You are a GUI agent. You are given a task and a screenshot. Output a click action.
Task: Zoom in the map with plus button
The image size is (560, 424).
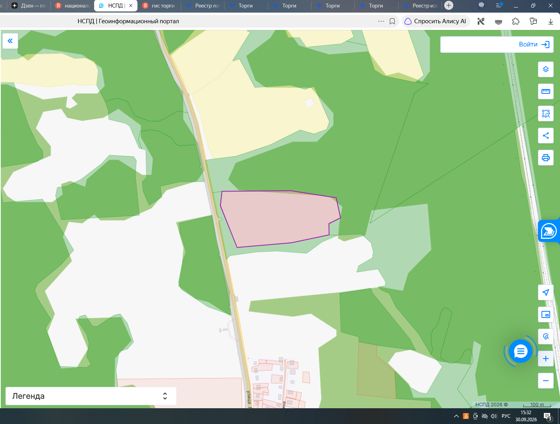545,358
